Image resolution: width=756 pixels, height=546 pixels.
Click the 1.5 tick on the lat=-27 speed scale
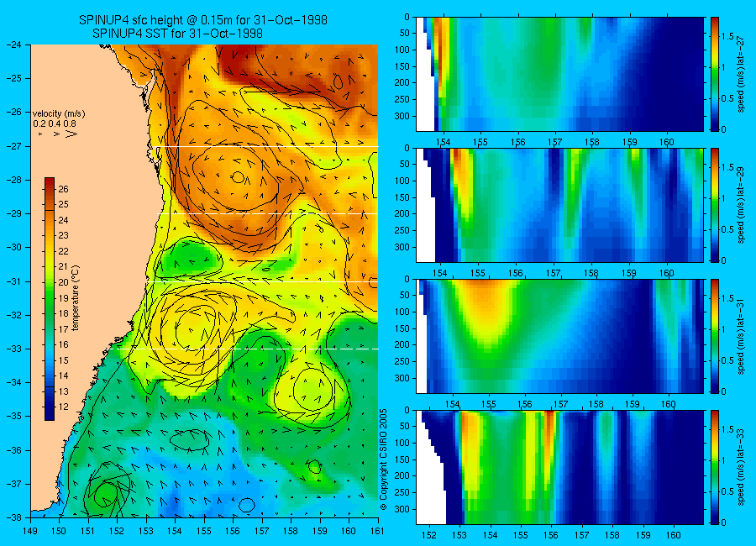pyautogui.click(x=727, y=36)
